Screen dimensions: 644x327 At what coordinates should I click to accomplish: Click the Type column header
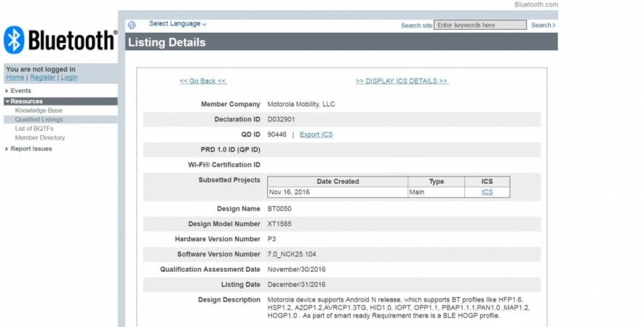tap(436, 182)
